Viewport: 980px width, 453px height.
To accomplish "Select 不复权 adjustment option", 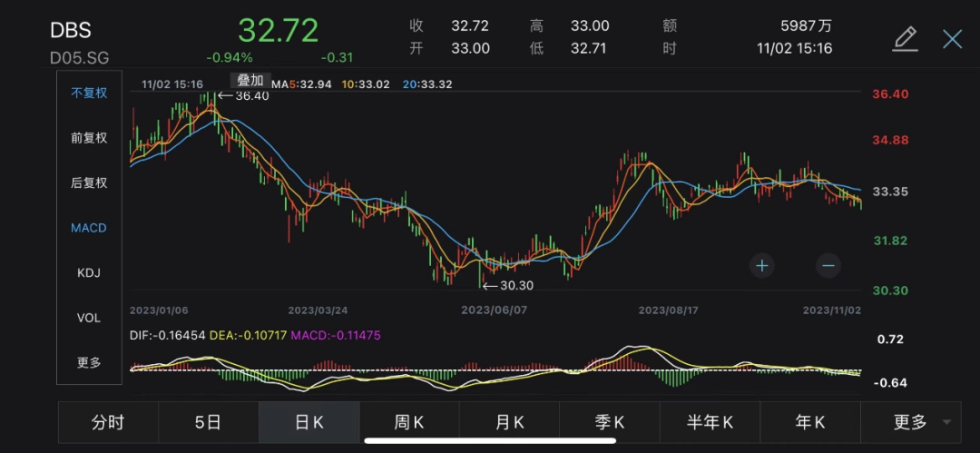I will [x=89, y=93].
